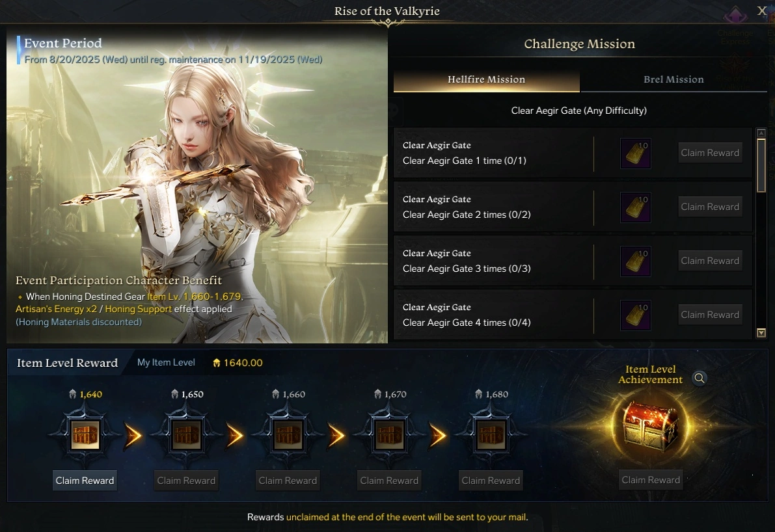Image resolution: width=775 pixels, height=532 pixels.
Task: Click the 1,640 item level chest icon
Action: 85,435
